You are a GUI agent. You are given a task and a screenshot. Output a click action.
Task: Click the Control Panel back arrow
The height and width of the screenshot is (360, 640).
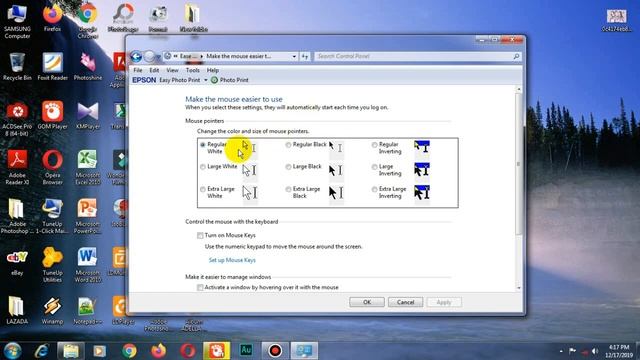click(136, 56)
